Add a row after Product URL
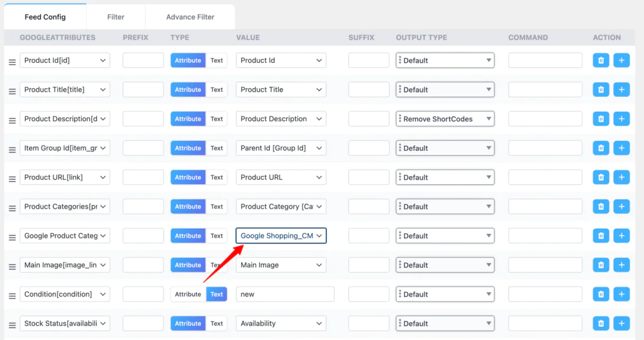 click(621, 177)
